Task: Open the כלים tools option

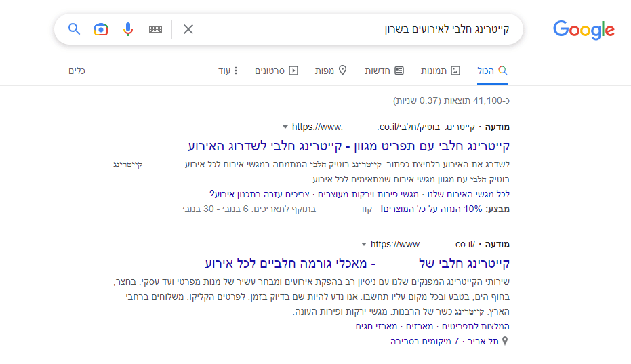Action: (x=77, y=71)
